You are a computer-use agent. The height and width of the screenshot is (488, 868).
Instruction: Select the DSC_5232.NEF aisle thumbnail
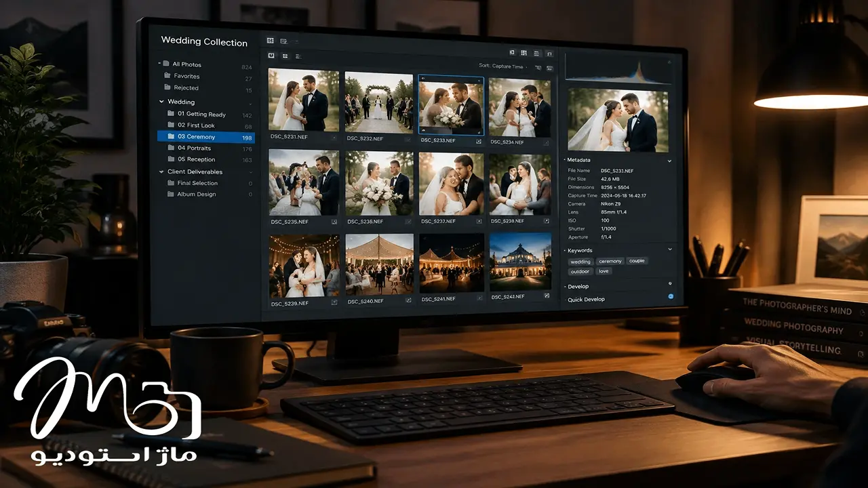click(378, 103)
